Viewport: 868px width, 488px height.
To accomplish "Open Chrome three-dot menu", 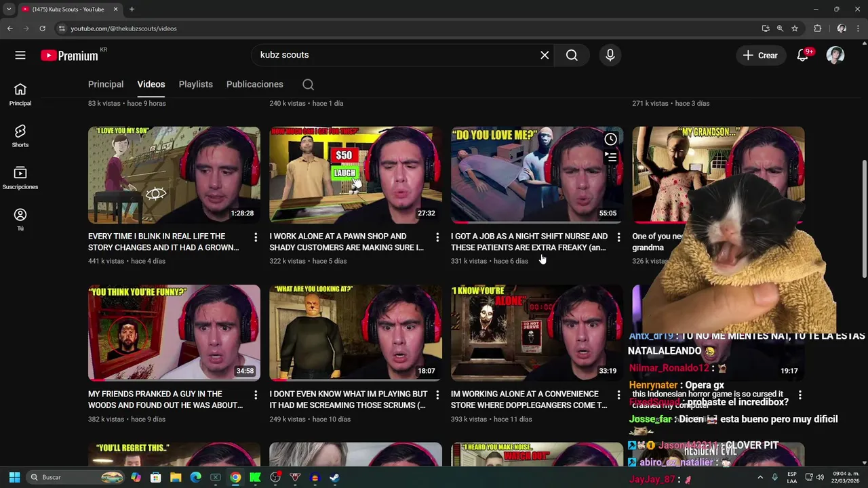I will click(858, 28).
